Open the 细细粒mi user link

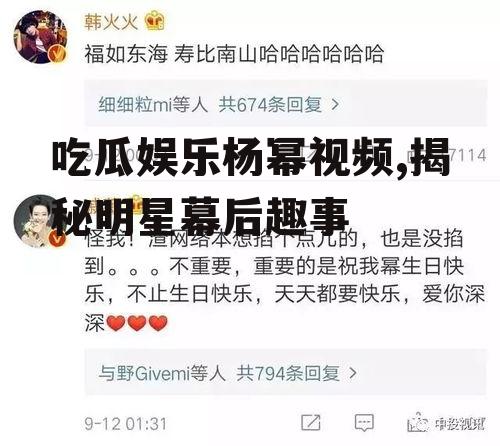[153, 105]
